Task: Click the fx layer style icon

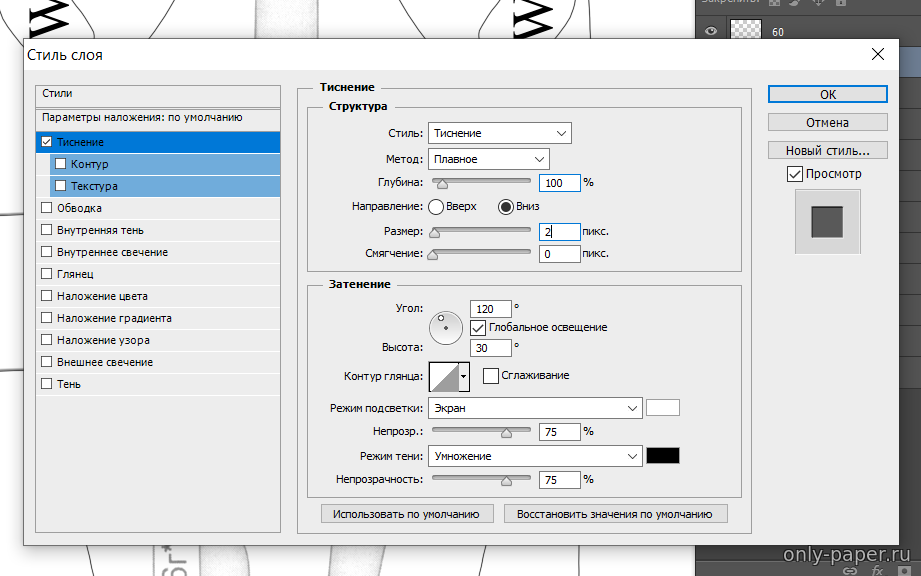Action: click(877, 570)
